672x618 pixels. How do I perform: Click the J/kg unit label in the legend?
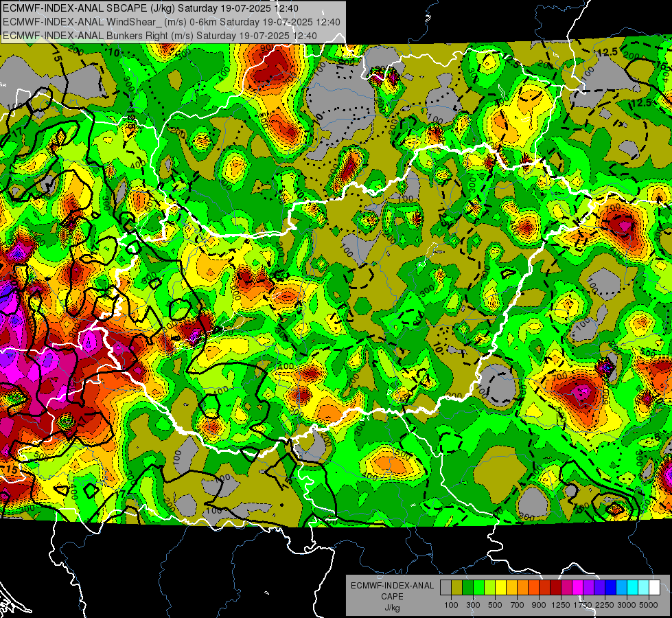(x=393, y=608)
